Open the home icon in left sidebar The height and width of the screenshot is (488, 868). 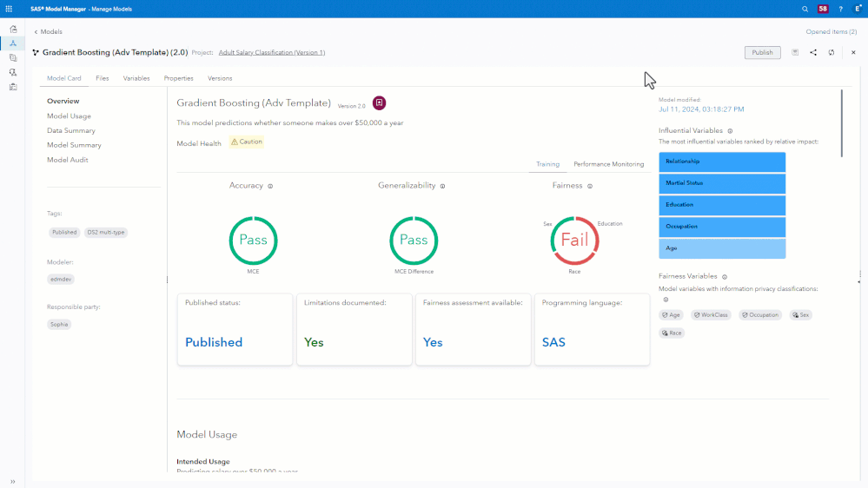pos(13,29)
